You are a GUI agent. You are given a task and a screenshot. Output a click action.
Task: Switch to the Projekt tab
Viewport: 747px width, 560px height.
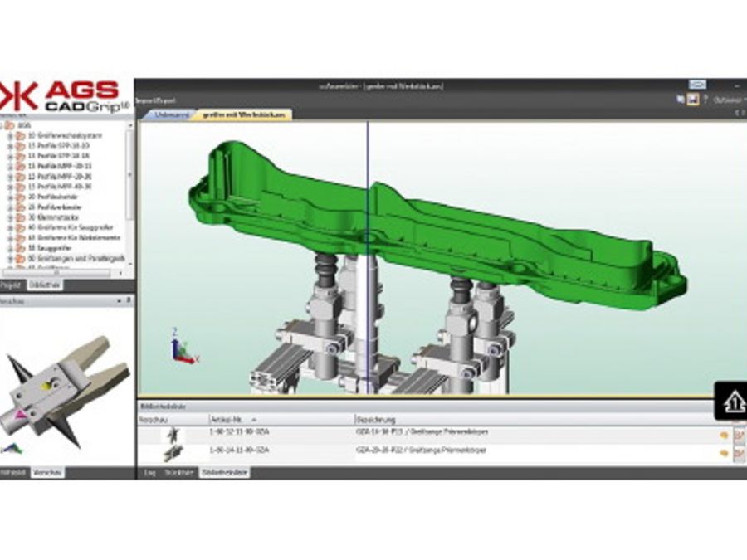(x=11, y=285)
